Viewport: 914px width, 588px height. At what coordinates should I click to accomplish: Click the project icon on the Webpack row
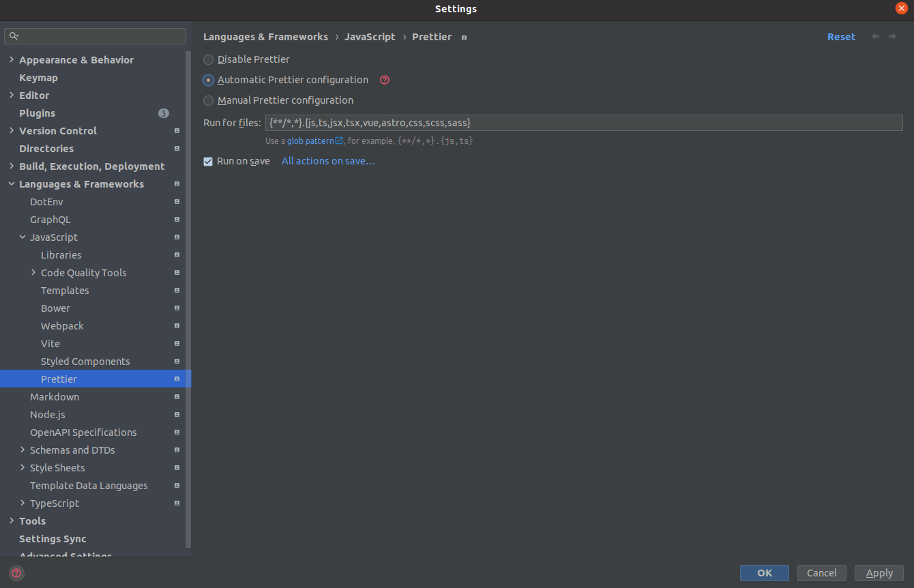(x=177, y=326)
